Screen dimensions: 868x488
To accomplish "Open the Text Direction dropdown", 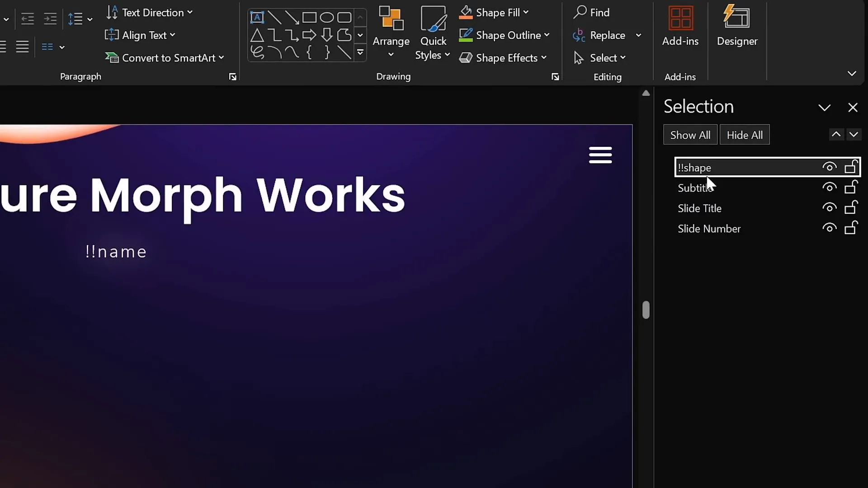I will pos(149,12).
